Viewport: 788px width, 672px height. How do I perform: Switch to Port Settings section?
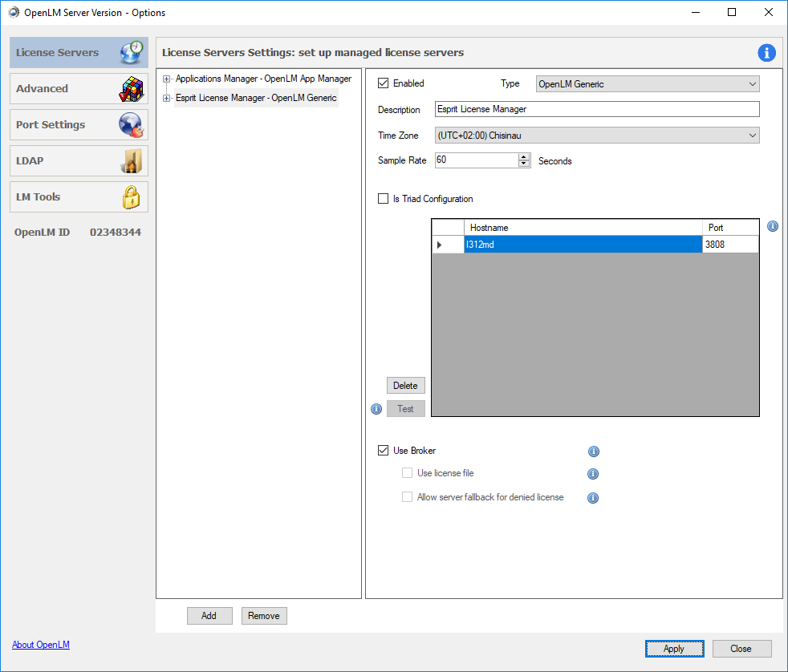coord(79,125)
